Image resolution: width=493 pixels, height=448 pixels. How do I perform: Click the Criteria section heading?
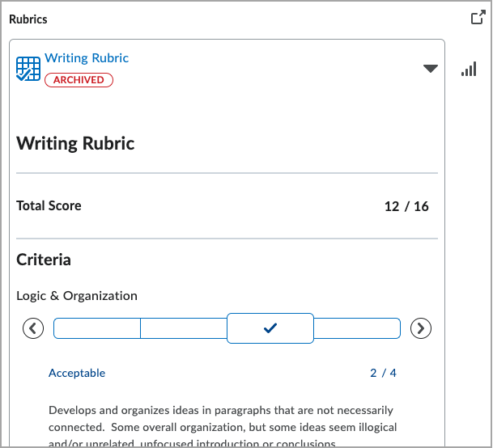coord(44,260)
